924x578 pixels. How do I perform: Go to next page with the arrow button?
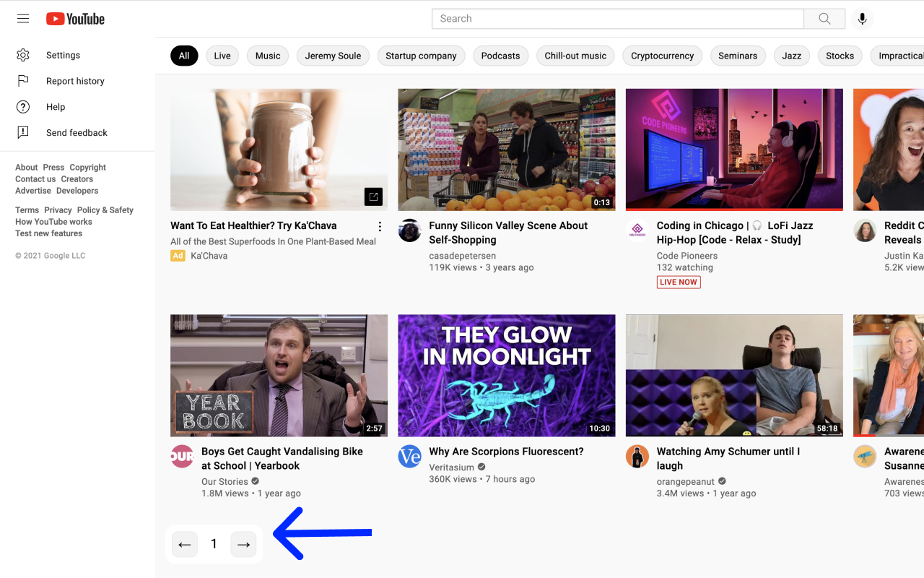pyautogui.click(x=243, y=544)
